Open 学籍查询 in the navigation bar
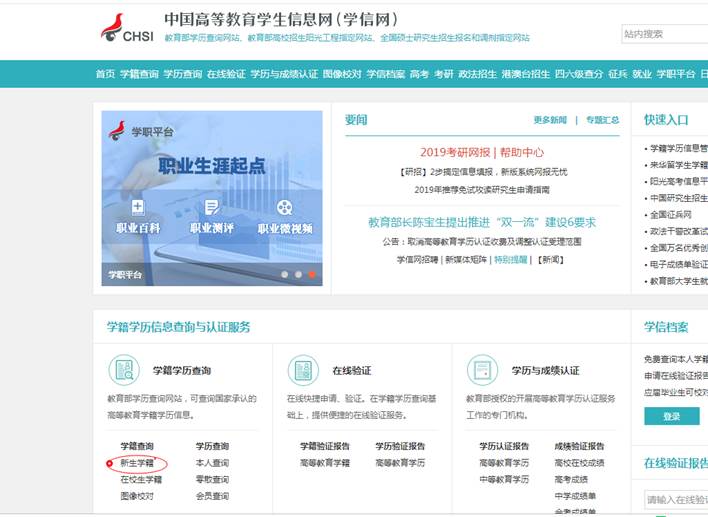The image size is (708, 517). (137, 74)
